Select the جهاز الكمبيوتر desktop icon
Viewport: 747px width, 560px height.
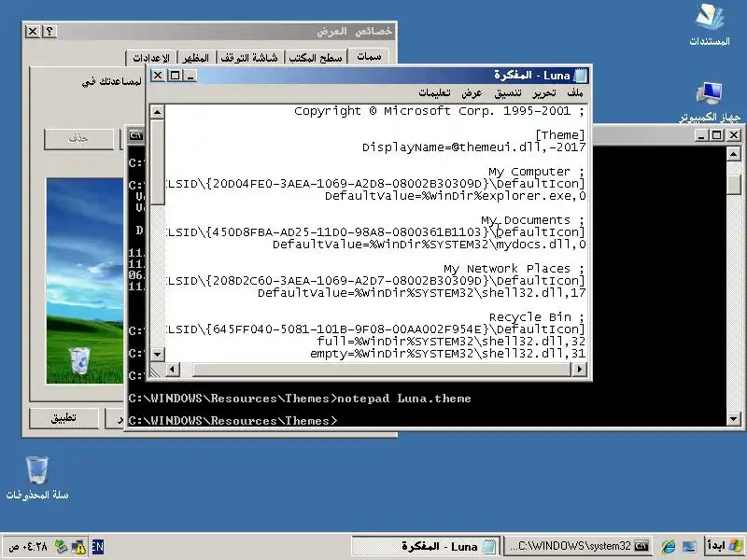710,102
